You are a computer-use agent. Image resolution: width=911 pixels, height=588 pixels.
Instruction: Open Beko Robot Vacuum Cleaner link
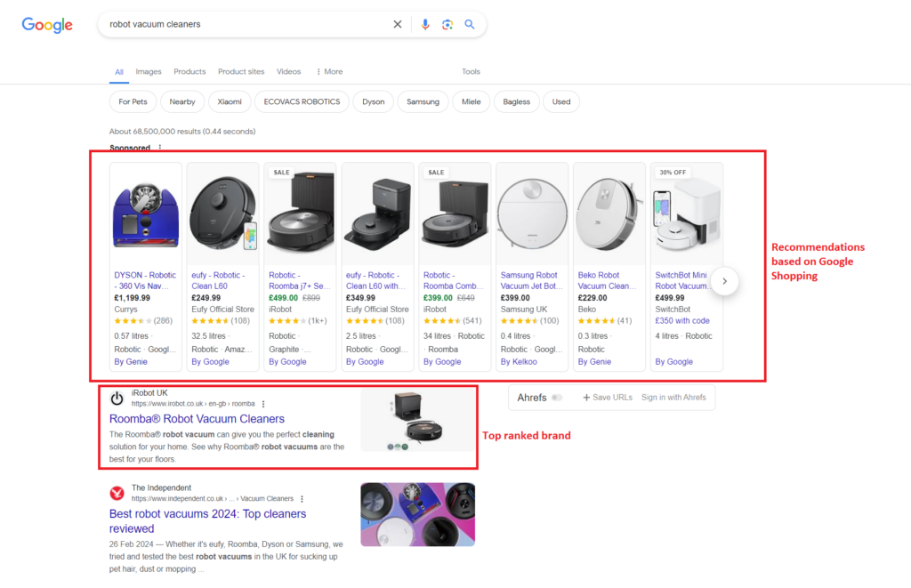(x=607, y=280)
